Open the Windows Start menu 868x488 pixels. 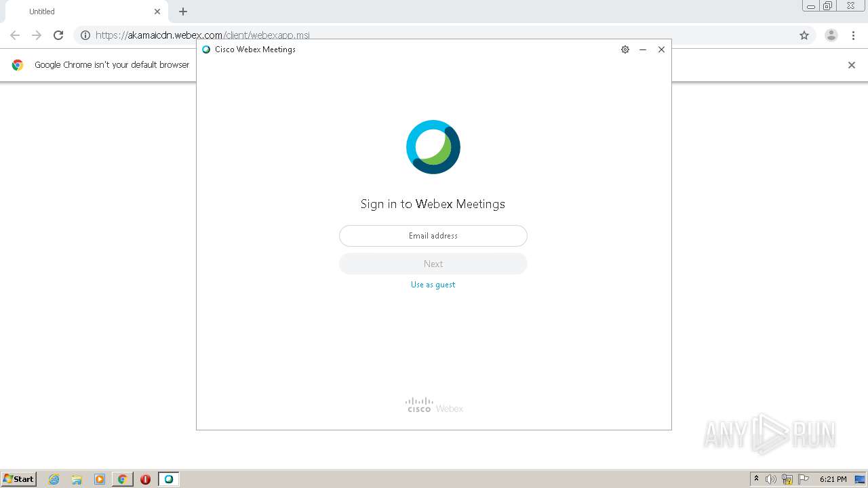[x=19, y=479]
